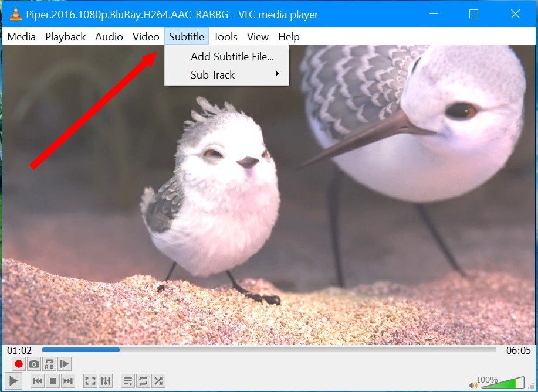Start recording with the red record button
The image size is (538, 392).
click(x=19, y=364)
